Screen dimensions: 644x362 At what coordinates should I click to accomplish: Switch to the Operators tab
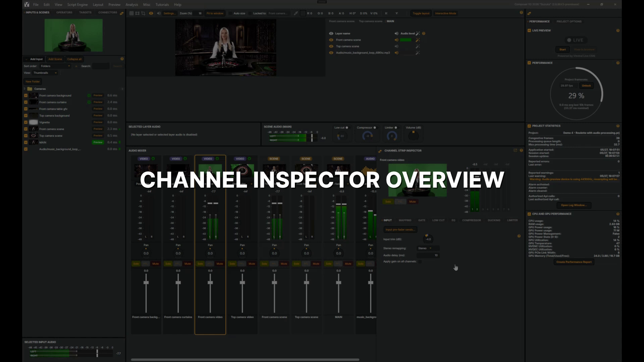[x=64, y=12]
